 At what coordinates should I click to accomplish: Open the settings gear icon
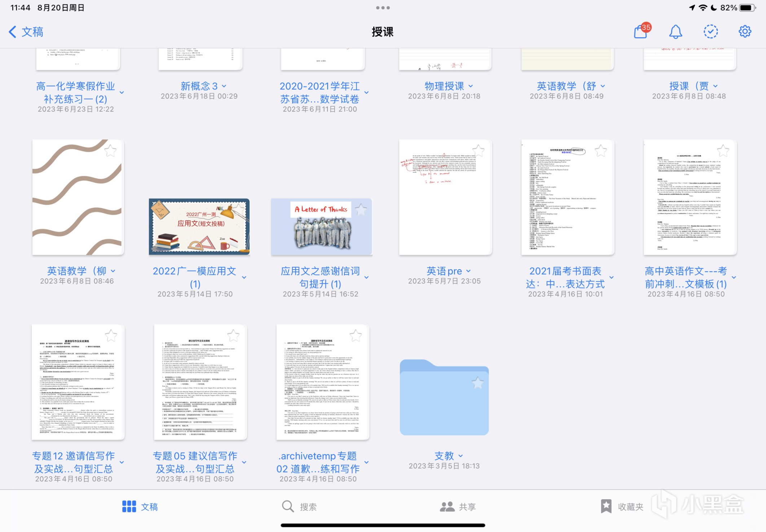tap(745, 32)
